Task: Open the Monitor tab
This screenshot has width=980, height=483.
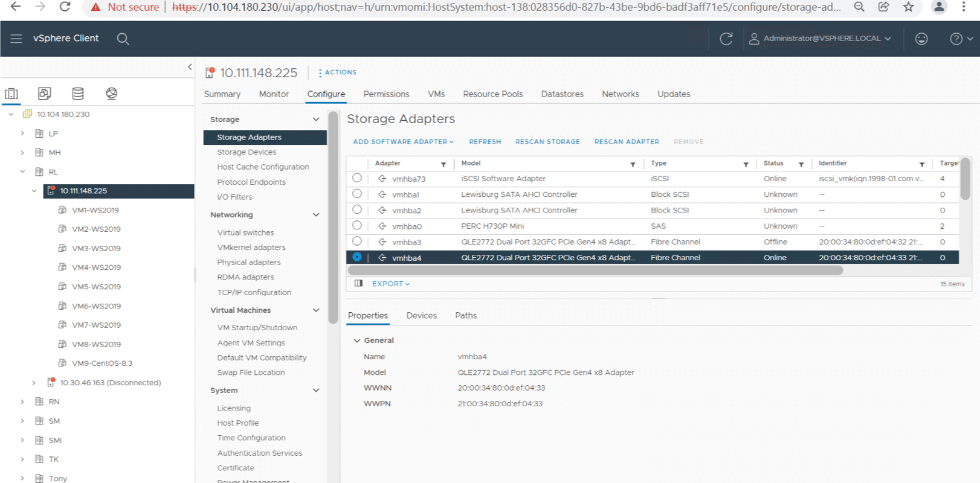Action: coord(274,94)
